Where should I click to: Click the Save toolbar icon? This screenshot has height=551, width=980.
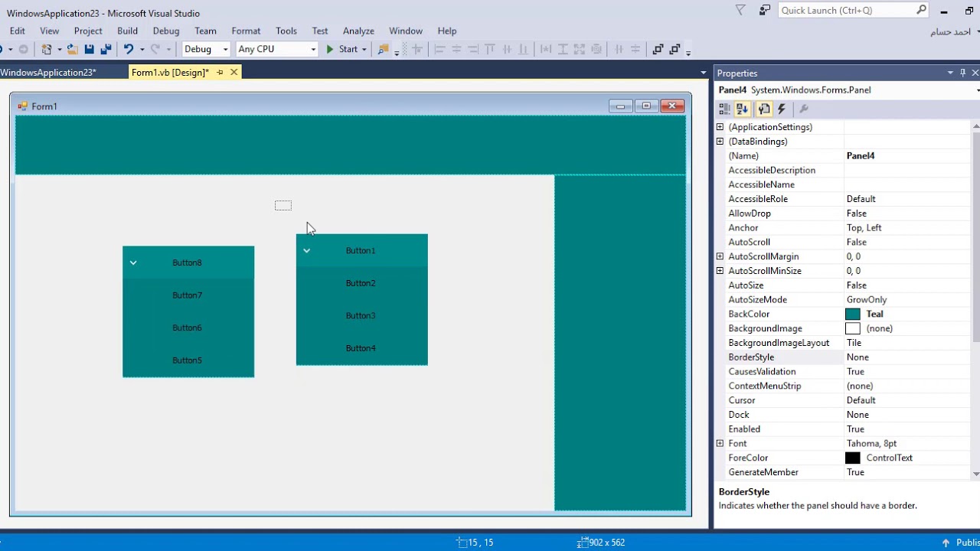(x=89, y=49)
